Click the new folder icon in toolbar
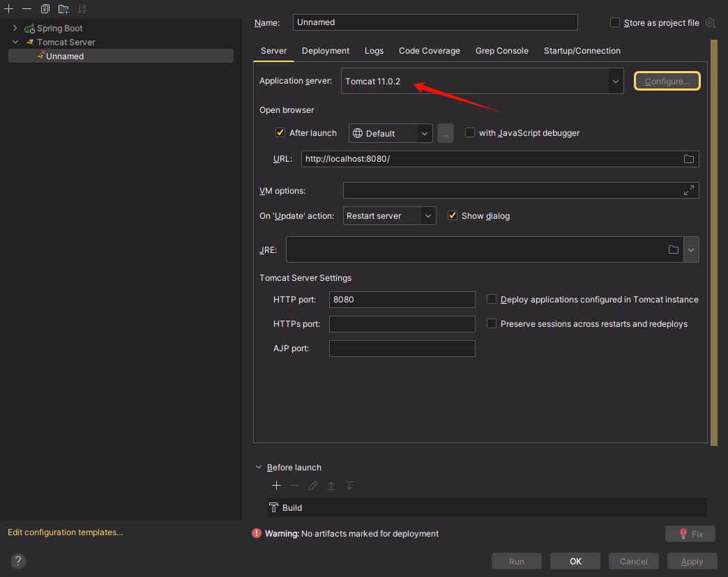This screenshot has width=728, height=577. coord(63,9)
